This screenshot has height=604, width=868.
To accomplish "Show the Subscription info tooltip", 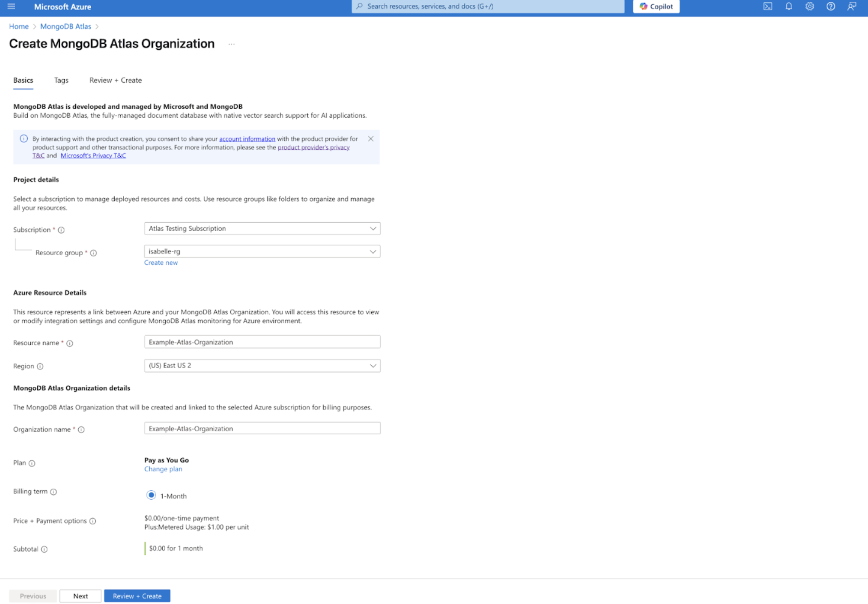I will (61, 230).
